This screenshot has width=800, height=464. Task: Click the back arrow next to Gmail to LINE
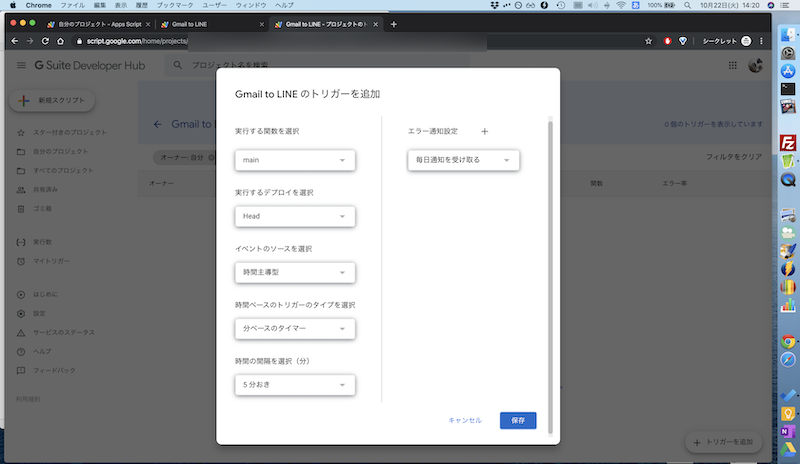click(x=157, y=125)
